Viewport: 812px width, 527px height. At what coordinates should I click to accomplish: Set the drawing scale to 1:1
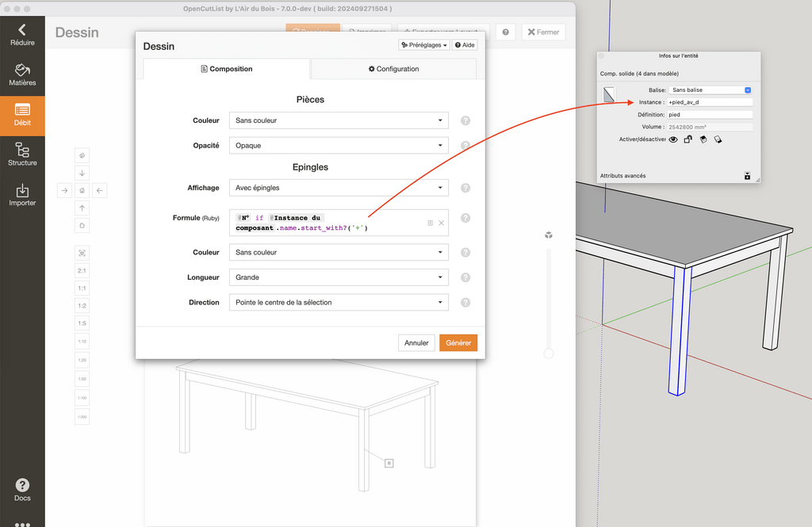(82, 288)
